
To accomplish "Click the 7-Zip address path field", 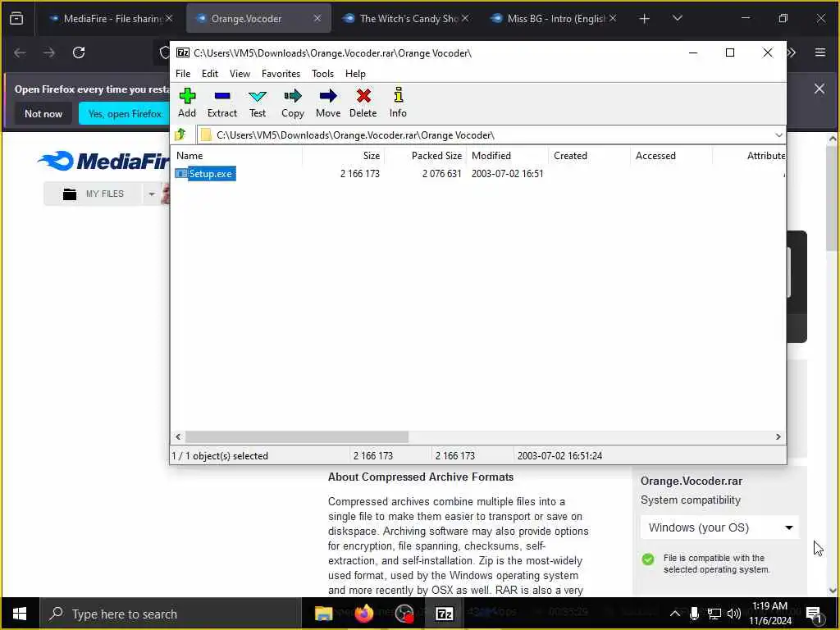I will pyautogui.click(x=485, y=135).
